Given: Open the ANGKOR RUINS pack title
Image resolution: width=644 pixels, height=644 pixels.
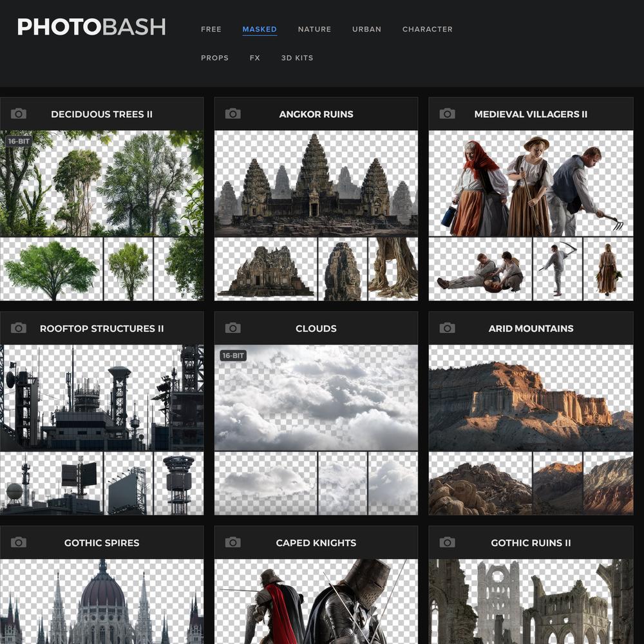Looking at the screenshot, I should click(316, 114).
